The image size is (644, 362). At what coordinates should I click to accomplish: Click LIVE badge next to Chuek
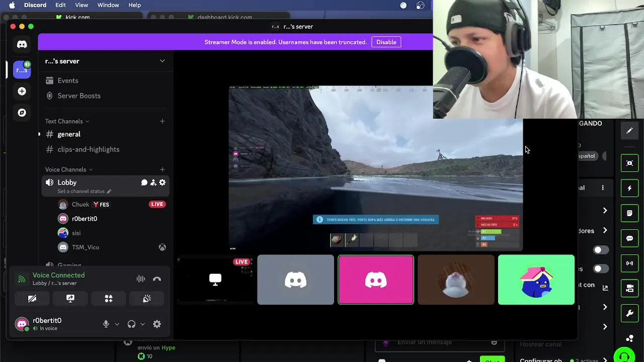pyautogui.click(x=157, y=204)
